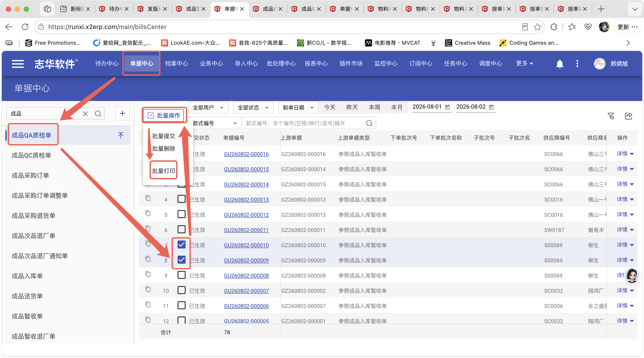Open the three-dot menu in the blue header
Image resolution: width=644 pixels, height=358 pixels.
click(577, 63)
